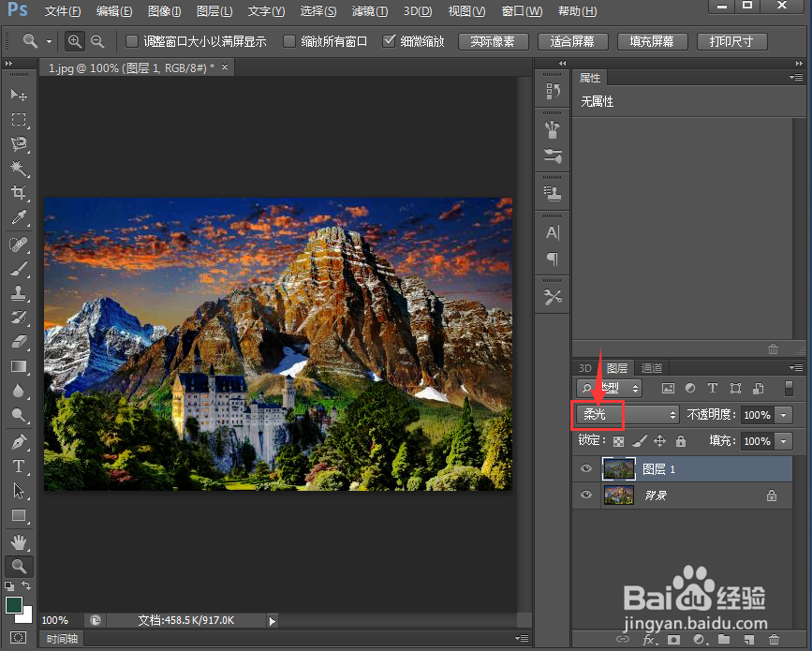Select the Rectangular Marquee tool
This screenshot has width=812, height=651.
(x=19, y=120)
